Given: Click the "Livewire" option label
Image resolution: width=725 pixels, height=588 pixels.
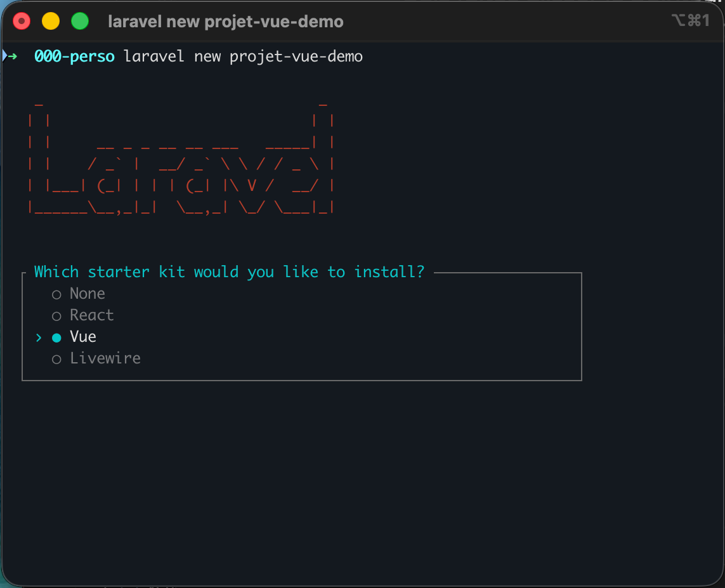Looking at the screenshot, I should pos(105,358).
